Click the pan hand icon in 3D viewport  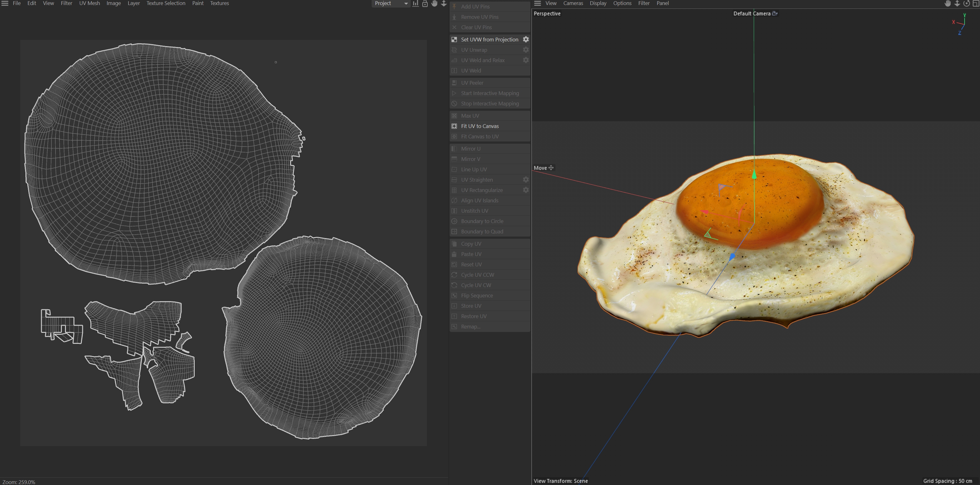947,3
